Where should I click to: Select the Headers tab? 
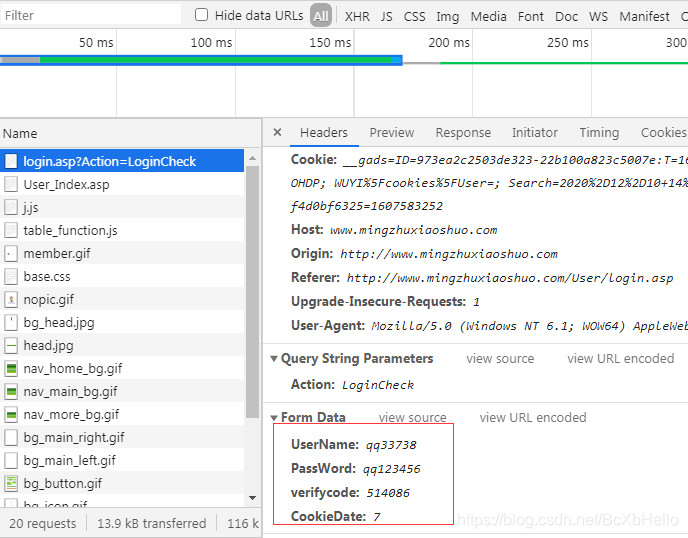coord(324,133)
